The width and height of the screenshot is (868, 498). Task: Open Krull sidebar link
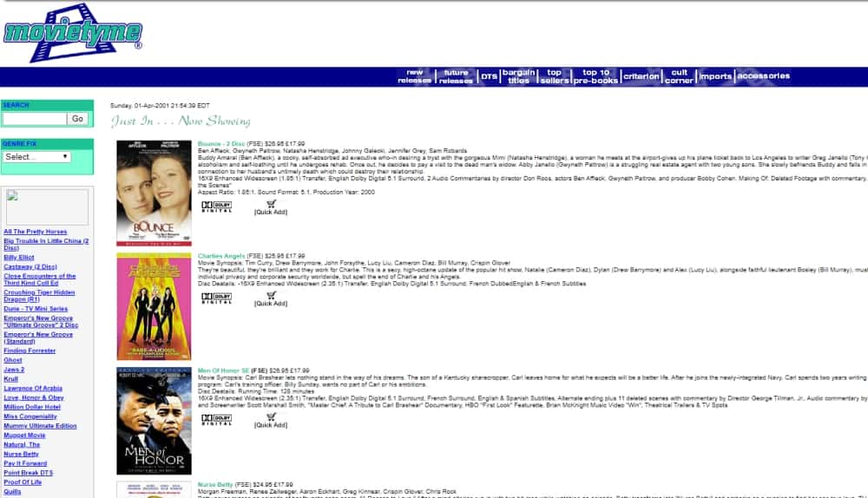click(11, 379)
